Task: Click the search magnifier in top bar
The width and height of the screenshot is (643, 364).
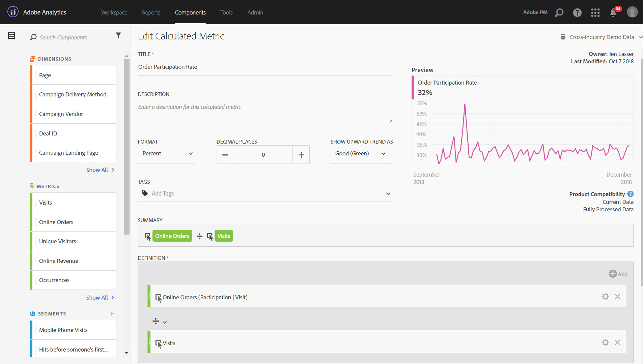Action: tap(559, 13)
